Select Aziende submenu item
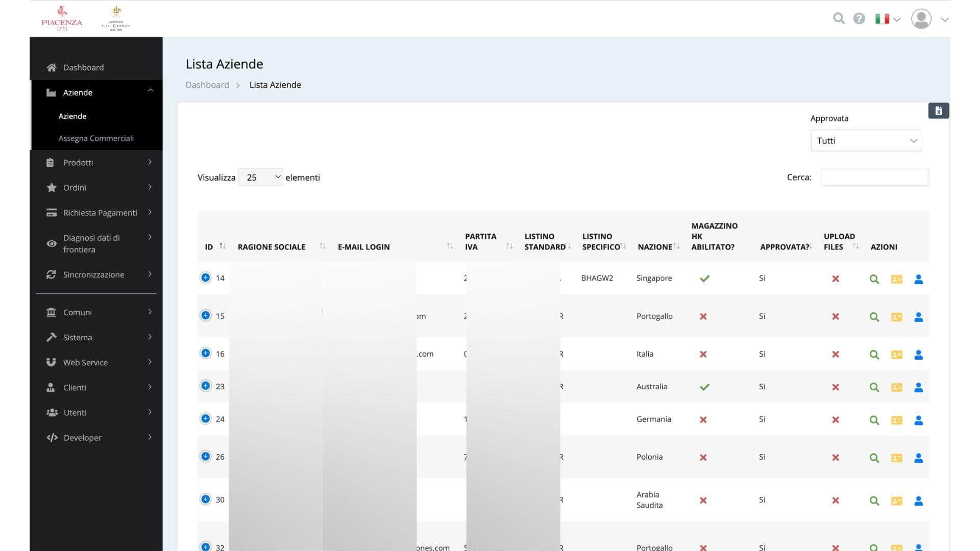This screenshot has height=551, width=980. [x=72, y=116]
